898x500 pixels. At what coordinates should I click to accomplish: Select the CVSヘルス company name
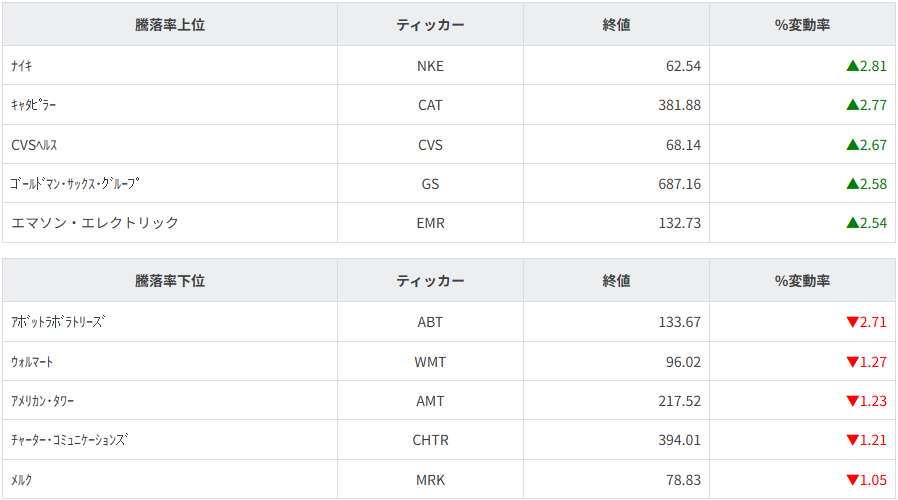[35, 145]
